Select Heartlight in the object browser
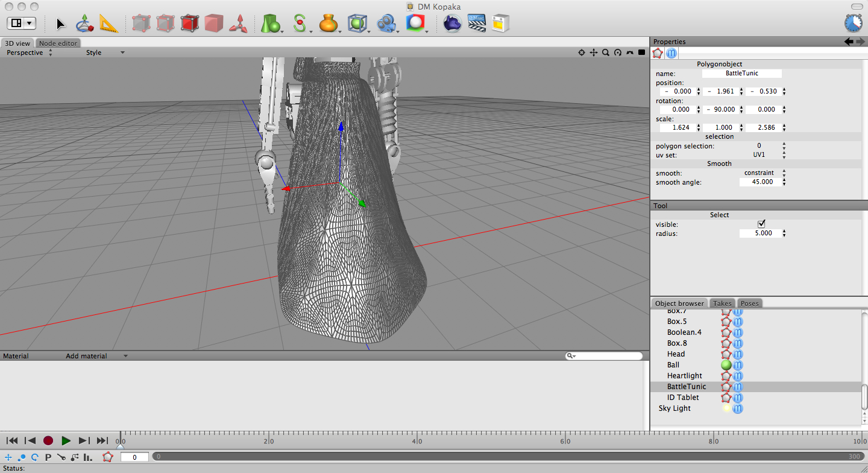The width and height of the screenshot is (868, 473). [x=684, y=376]
